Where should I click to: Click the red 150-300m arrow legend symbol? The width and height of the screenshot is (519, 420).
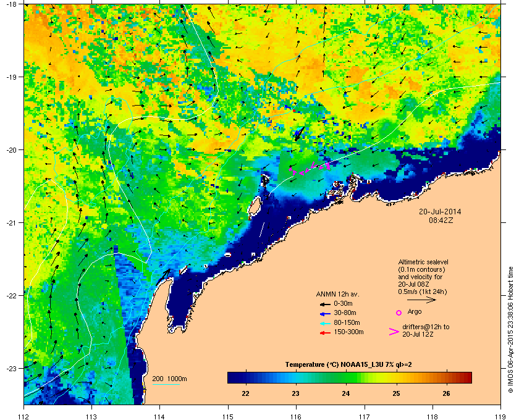click(325, 333)
